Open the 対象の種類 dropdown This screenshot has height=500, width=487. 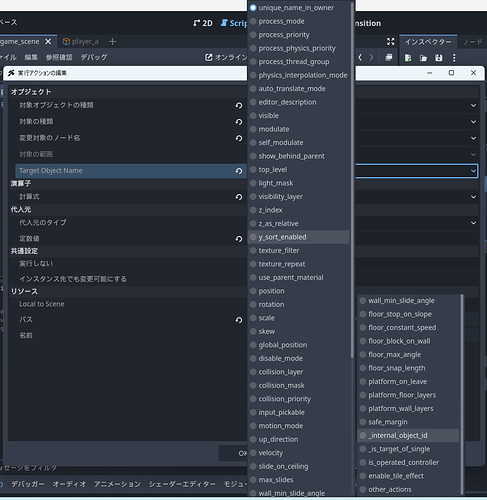click(473, 122)
